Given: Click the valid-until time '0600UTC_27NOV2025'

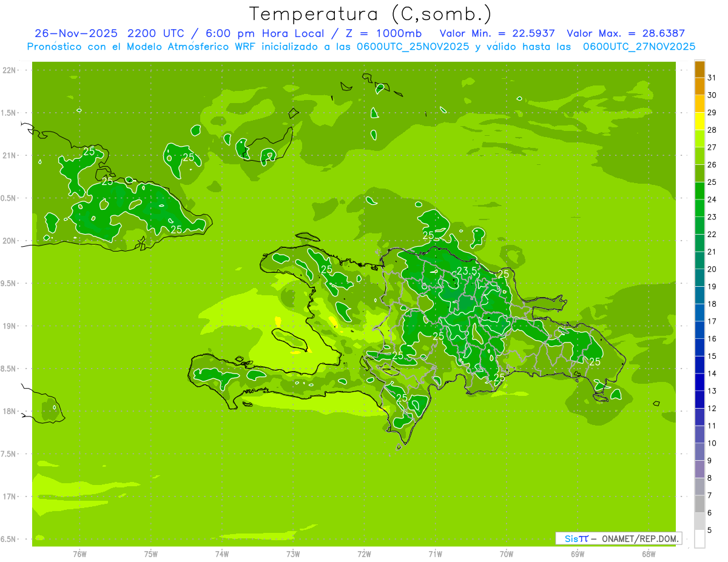Looking at the screenshot, I should coord(639,47).
